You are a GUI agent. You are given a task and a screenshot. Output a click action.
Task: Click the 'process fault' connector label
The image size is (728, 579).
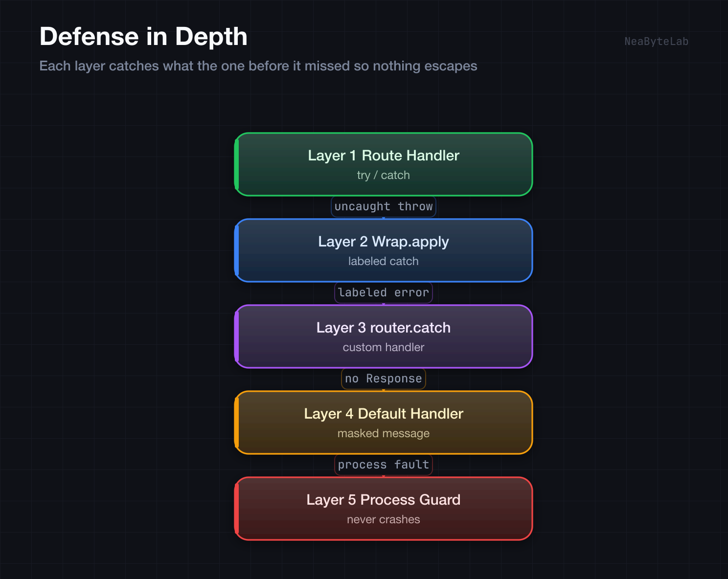tap(384, 465)
